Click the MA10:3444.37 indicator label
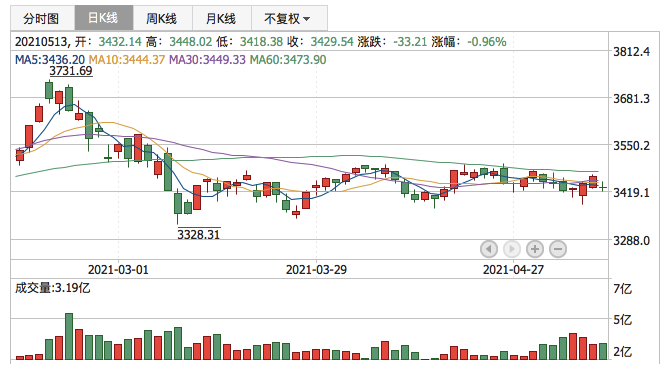This screenshot has height=367, width=666. point(127,59)
